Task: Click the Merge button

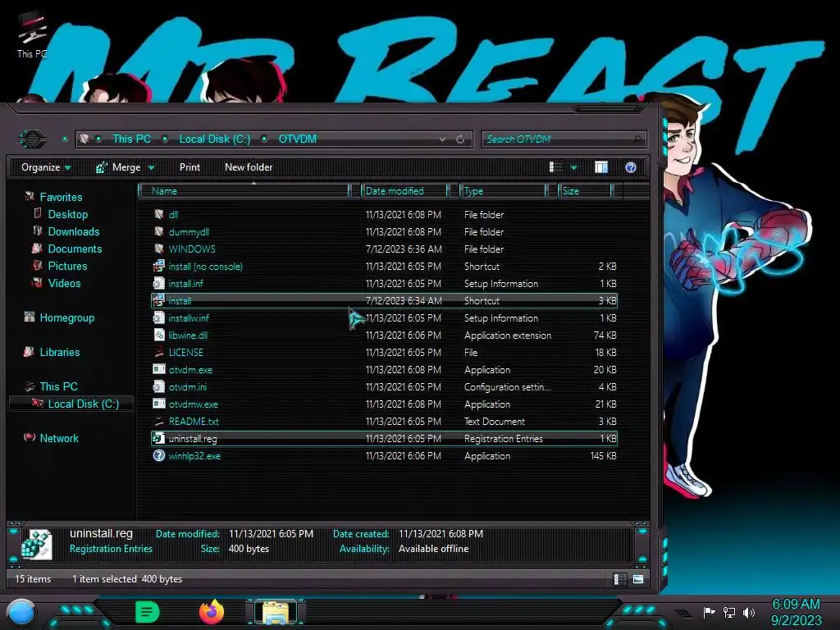Action: (118, 167)
